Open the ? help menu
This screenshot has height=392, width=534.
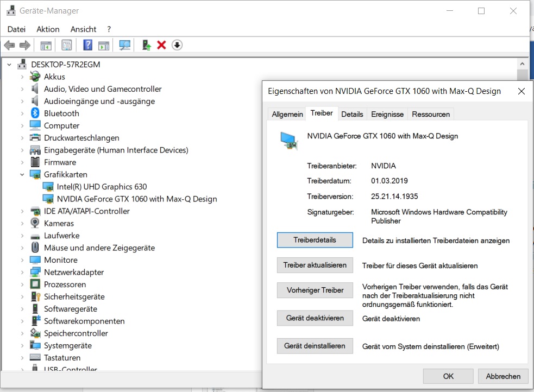pyautogui.click(x=109, y=29)
